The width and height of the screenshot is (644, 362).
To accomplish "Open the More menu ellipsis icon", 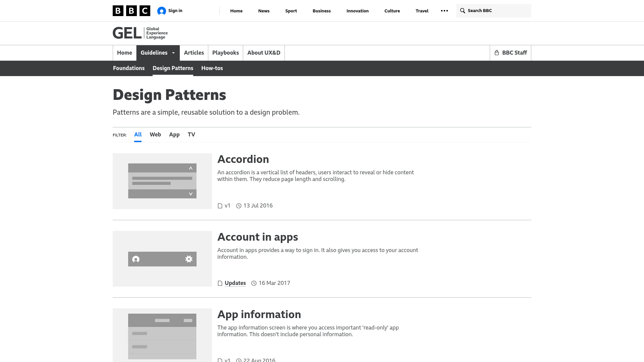I will click(444, 11).
